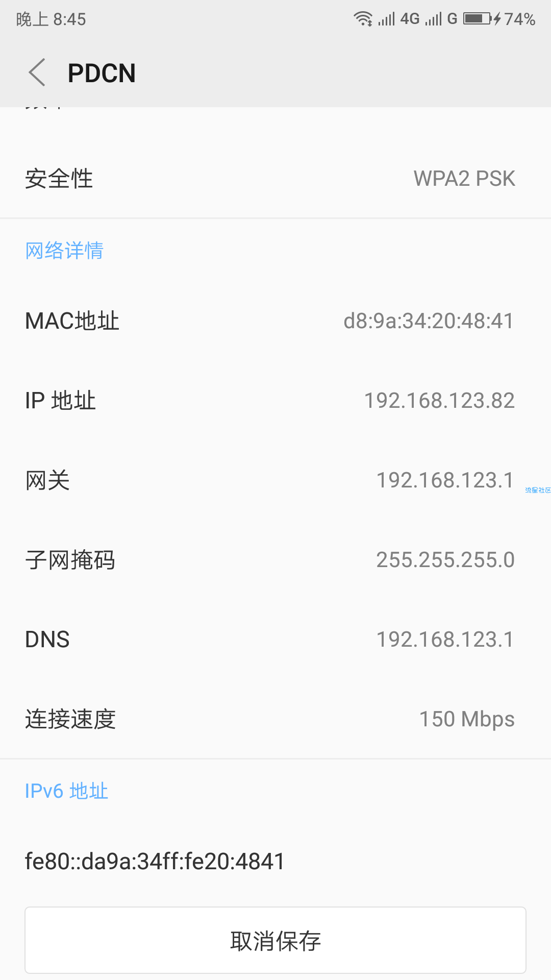The height and width of the screenshot is (980, 551).
Task: Tap the 网络详情 section header
Action: click(64, 251)
